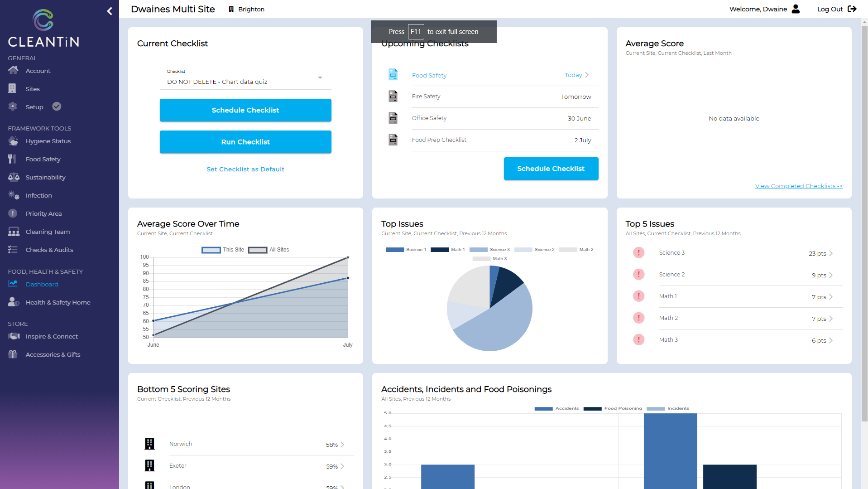Viewport: 868px width, 489px height.
Task: Click the Sites building icon
Action: click(12, 88)
